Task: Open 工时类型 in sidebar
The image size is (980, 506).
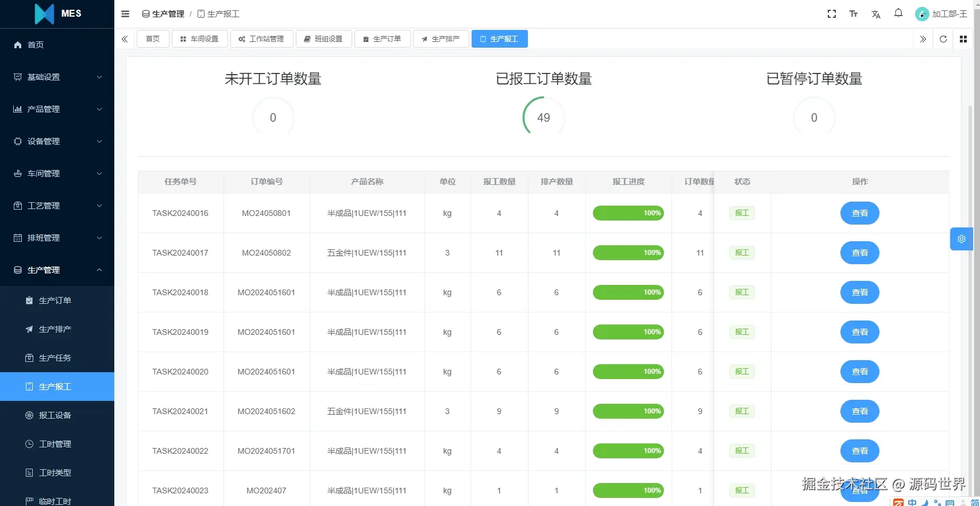Action: pyautogui.click(x=57, y=473)
